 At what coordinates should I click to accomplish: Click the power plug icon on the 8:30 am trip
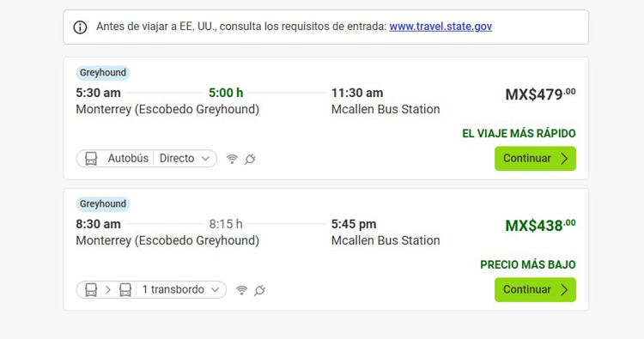point(259,290)
